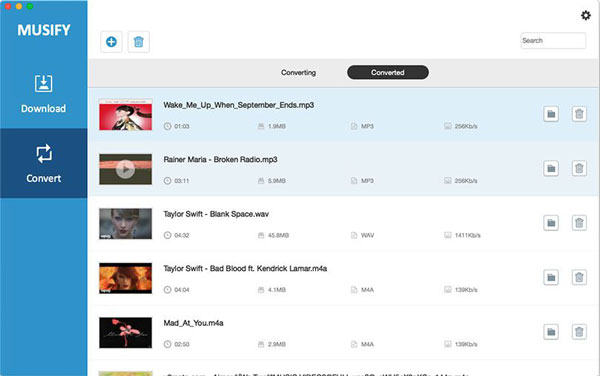This screenshot has width=600, height=376.
Task: Select the Converted tab
Action: [388, 72]
